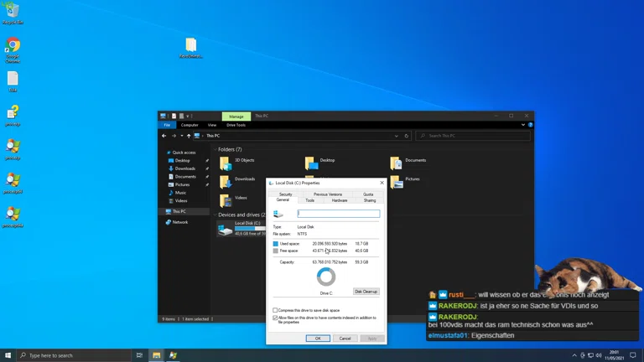Open the Pictures folder in This PC
The height and width of the screenshot is (362, 644).
pos(405,181)
